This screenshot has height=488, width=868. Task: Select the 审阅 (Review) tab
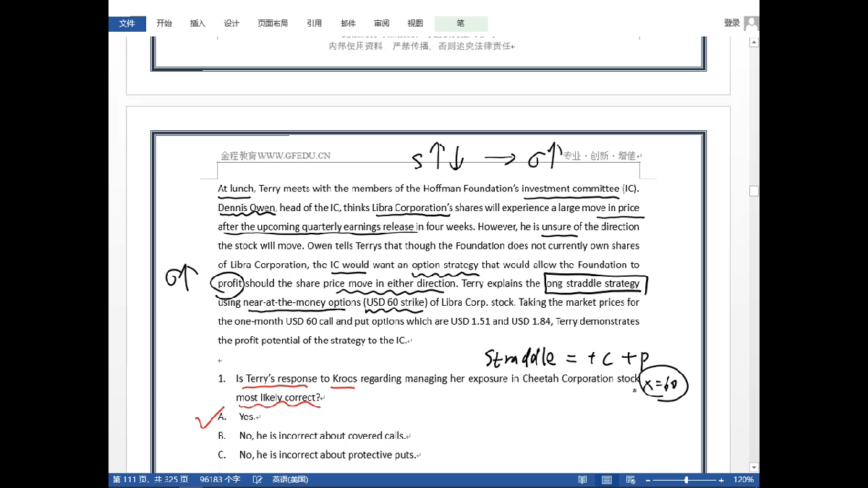tap(381, 23)
